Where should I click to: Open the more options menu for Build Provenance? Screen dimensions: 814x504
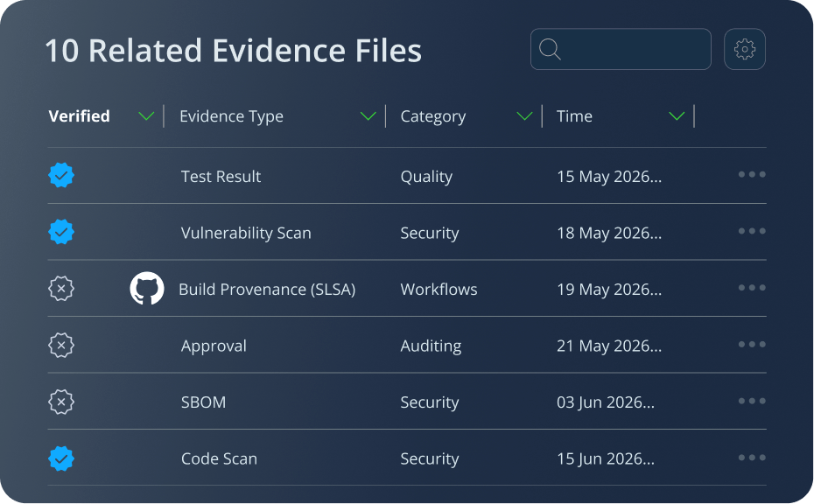point(752,288)
